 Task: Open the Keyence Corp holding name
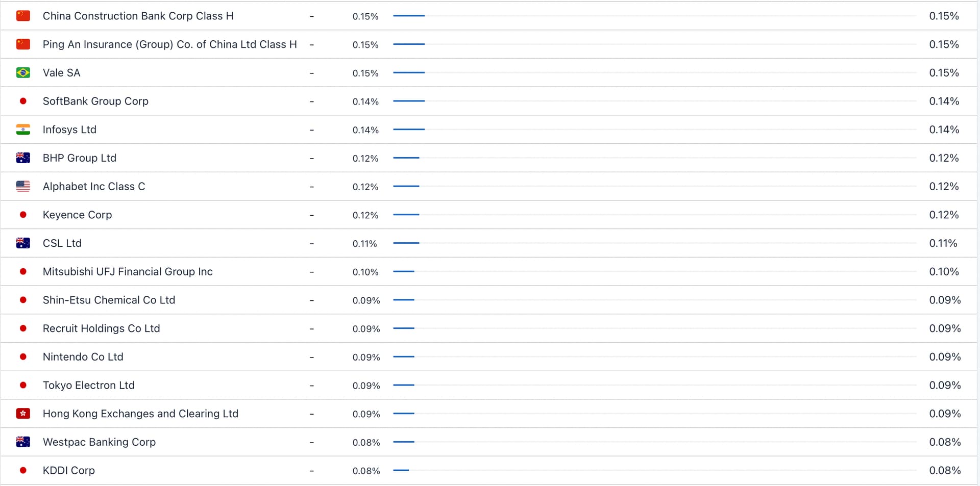77,215
